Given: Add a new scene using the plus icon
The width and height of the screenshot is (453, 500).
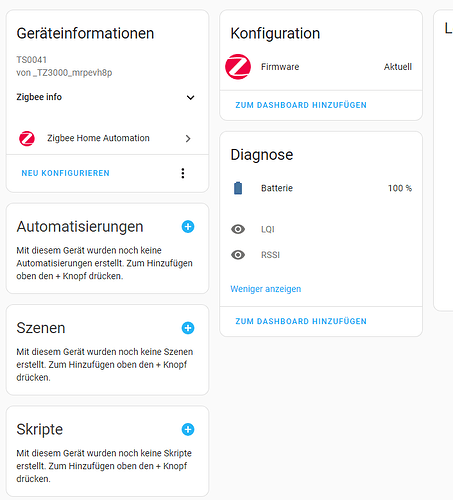Looking at the screenshot, I should click(188, 328).
